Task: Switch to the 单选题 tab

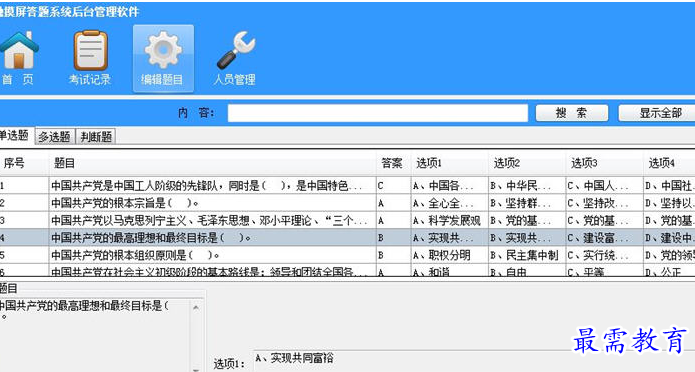Action: (x=16, y=136)
